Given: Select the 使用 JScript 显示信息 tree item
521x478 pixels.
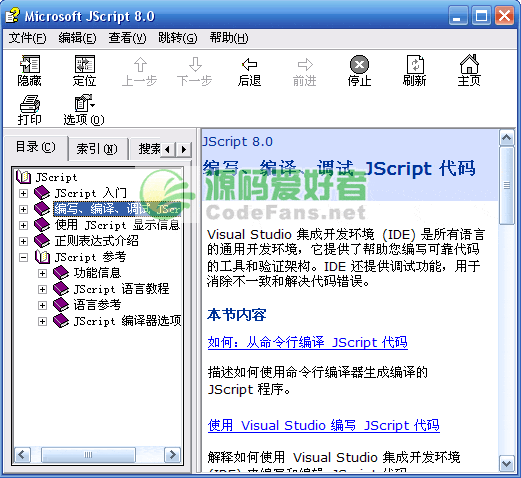Looking at the screenshot, I should [117, 225].
